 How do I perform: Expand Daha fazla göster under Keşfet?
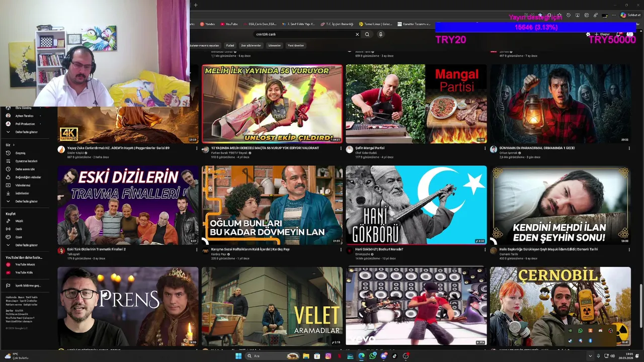26,245
